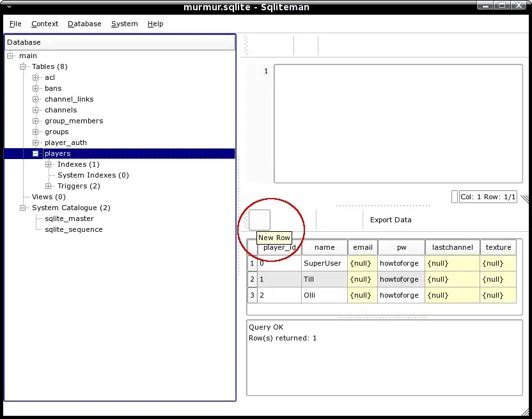Expand the groups table node
The width and height of the screenshot is (532, 419).
tap(36, 132)
